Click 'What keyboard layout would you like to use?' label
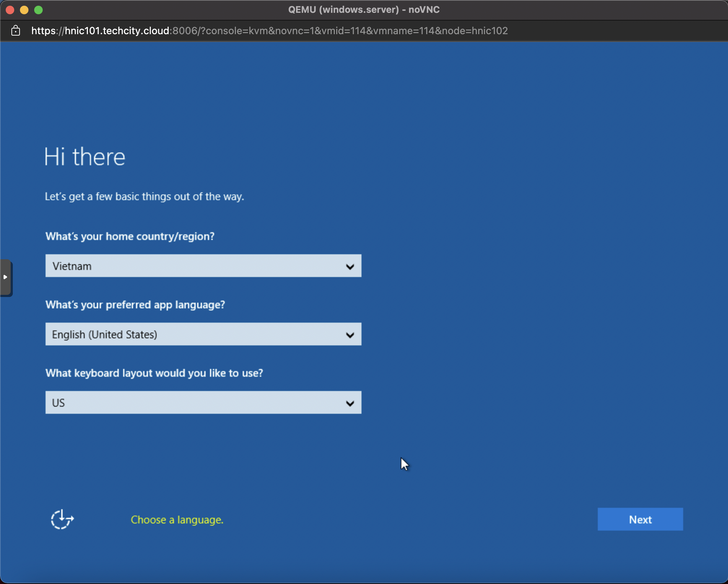 point(154,373)
